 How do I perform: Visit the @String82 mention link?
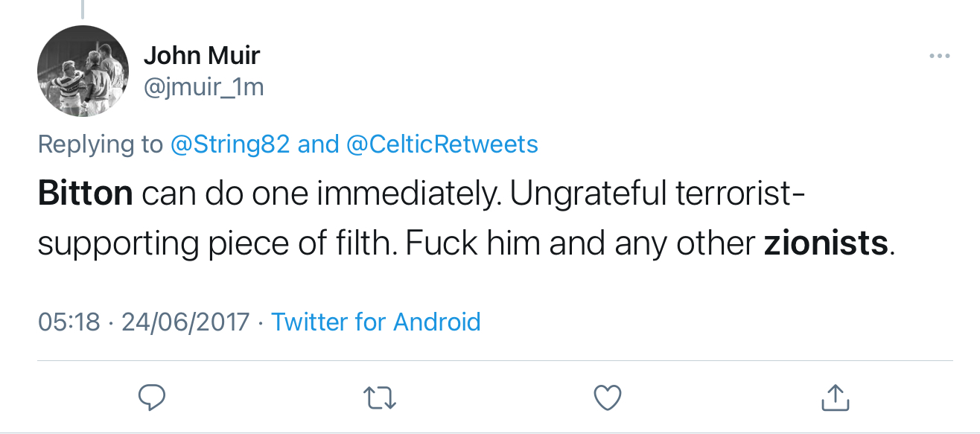(230, 144)
